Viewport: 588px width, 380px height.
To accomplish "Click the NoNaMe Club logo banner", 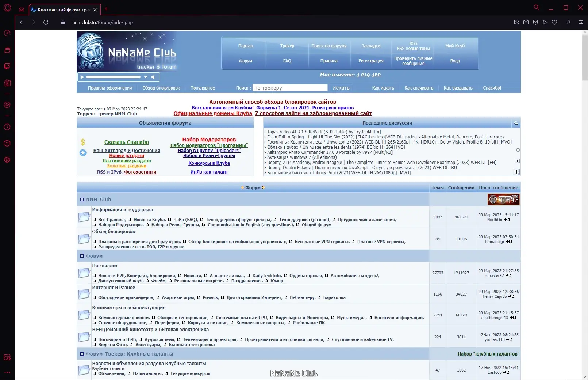I will pyautogui.click(x=127, y=51).
